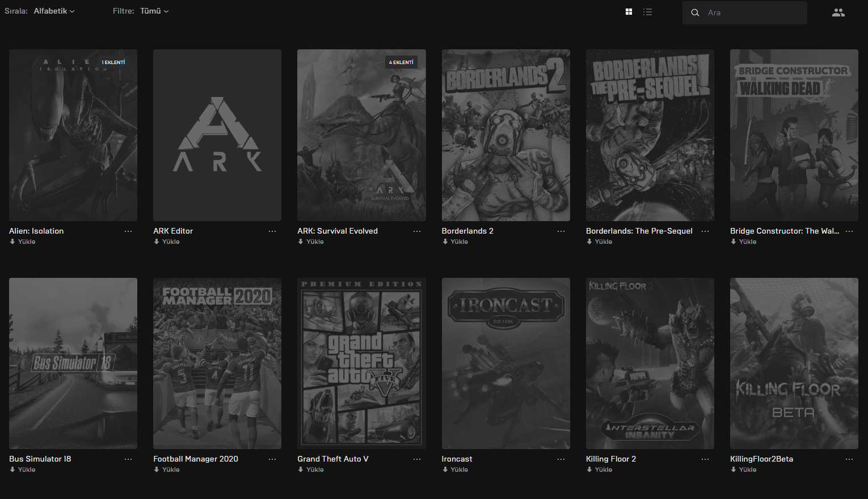The height and width of the screenshot is (499, 868).
Task: Select the Alien: Isolation cover art
Action: [x=73, y=135]
